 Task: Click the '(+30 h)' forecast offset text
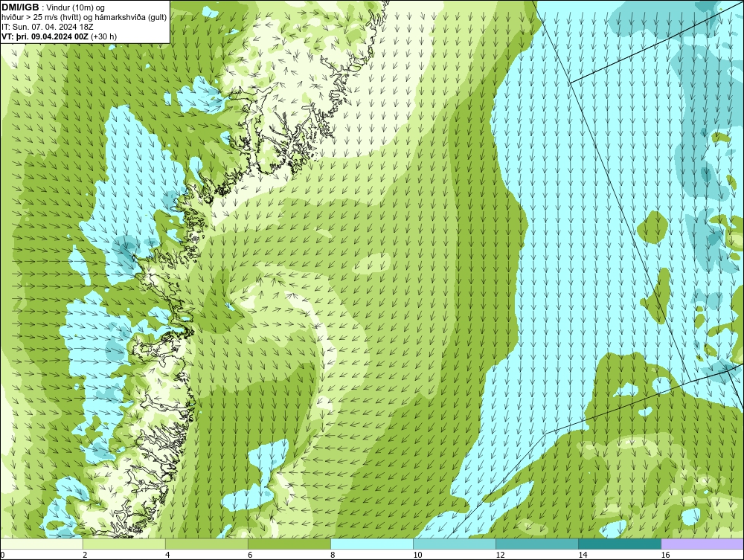coord(104,36)
